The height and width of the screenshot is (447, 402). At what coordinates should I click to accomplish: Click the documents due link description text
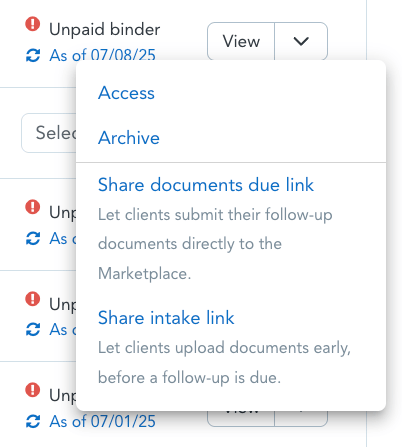[x=215, y=244]
